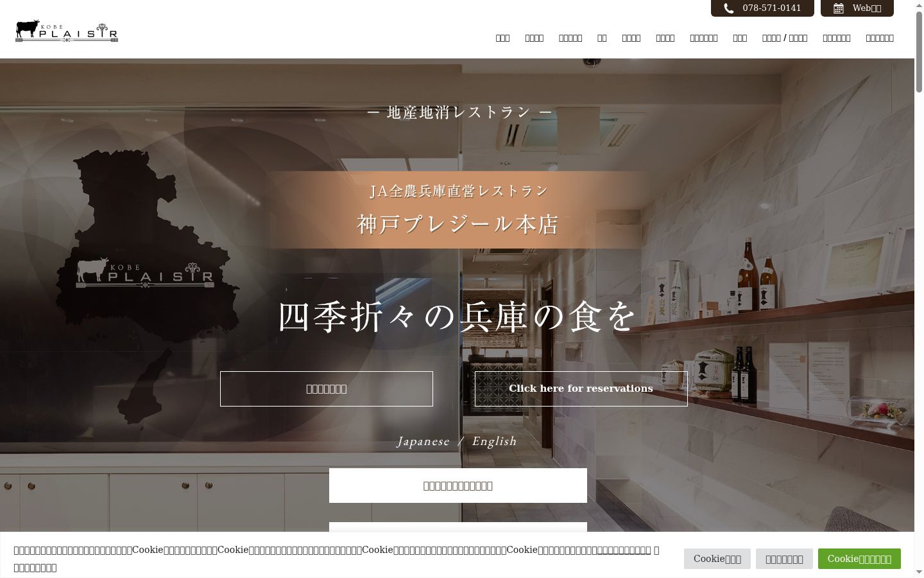Click the headline 四季折々の兵庫の食を
The height and width of the screenshot is (578, 924).
[x=458, y=317]
